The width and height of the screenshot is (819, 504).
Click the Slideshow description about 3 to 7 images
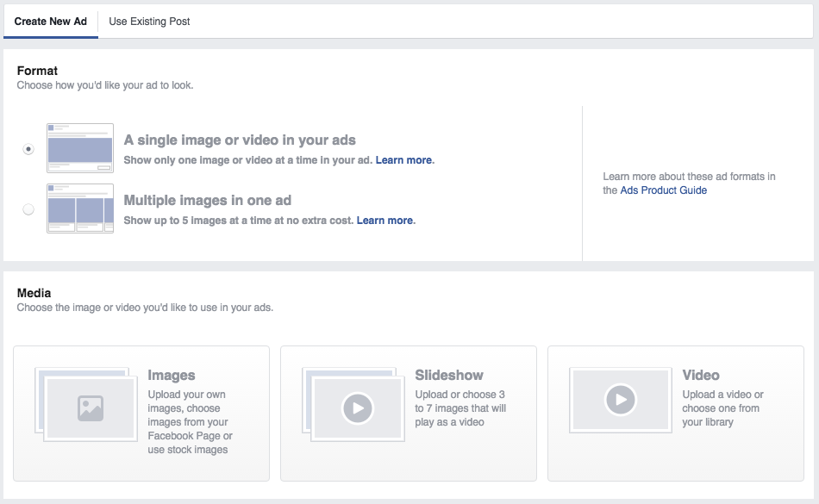tap(460, 408)
